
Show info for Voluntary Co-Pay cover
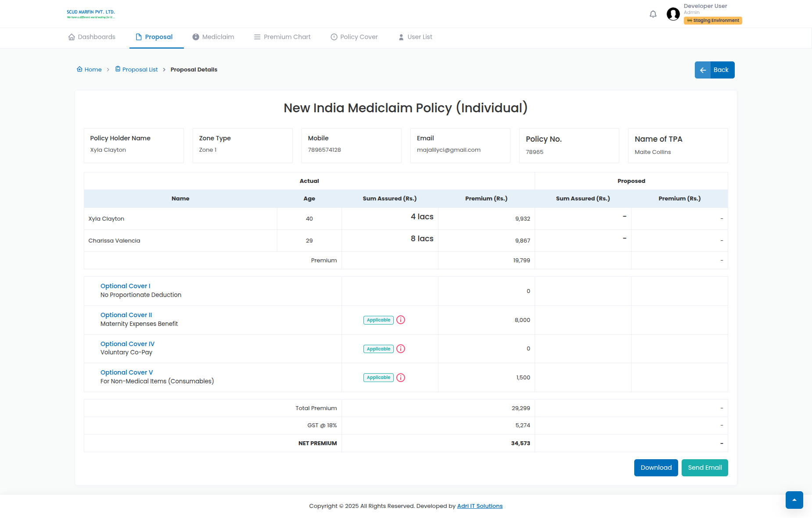point(401,349)
